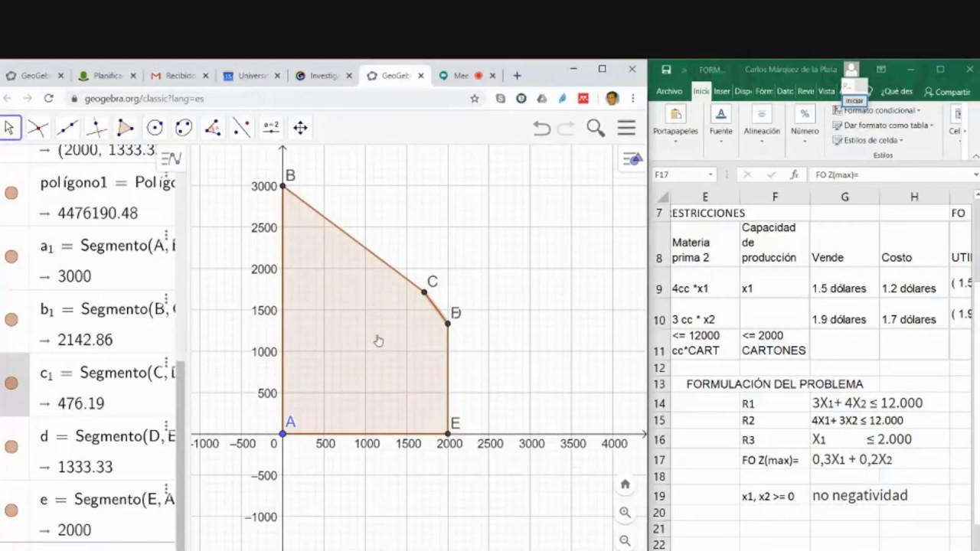Viewport: 980px width, 551px height.
Task: Select the Perpendicular line tool
Action: (96, 128)
